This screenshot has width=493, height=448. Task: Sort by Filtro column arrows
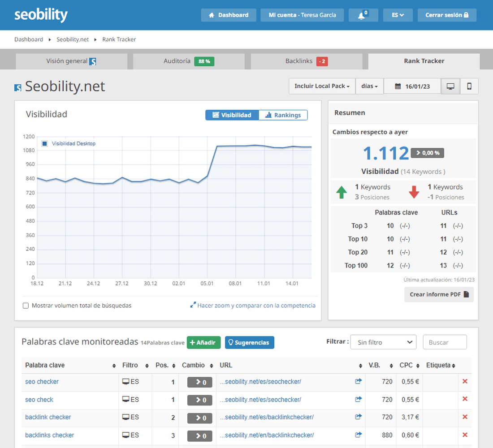click(147, 366)
